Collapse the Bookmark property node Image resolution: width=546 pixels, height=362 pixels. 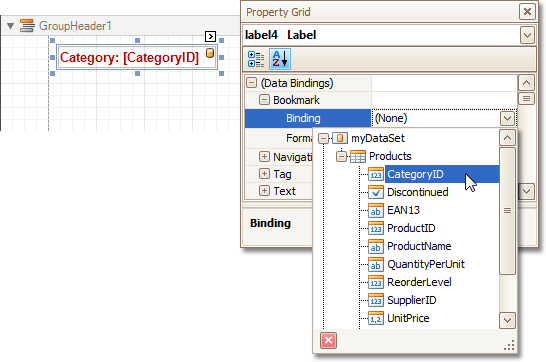click(264, 100)
